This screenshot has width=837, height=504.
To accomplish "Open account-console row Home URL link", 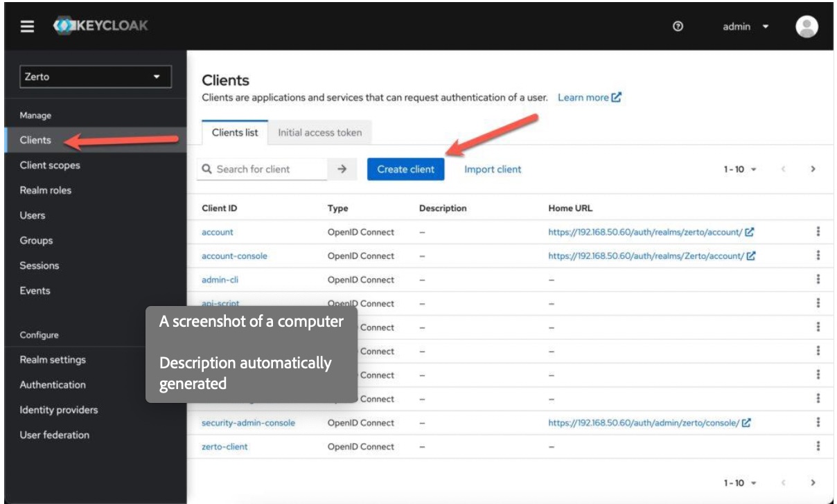I will (x=651, y=256).
